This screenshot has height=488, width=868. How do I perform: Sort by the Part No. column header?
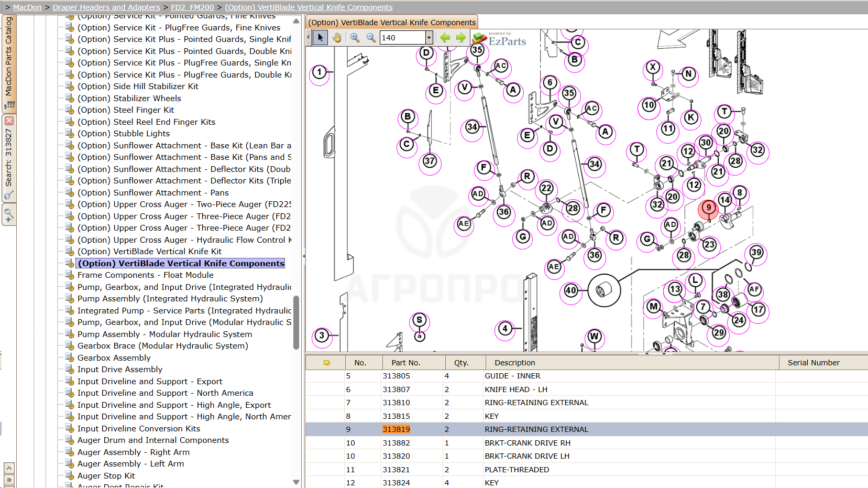413,363
